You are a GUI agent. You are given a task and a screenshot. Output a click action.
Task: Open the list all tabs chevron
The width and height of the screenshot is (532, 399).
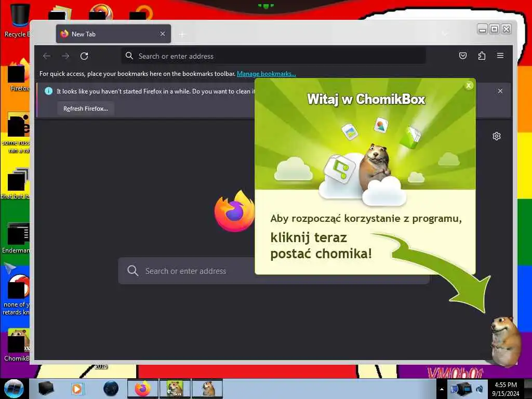445,34
